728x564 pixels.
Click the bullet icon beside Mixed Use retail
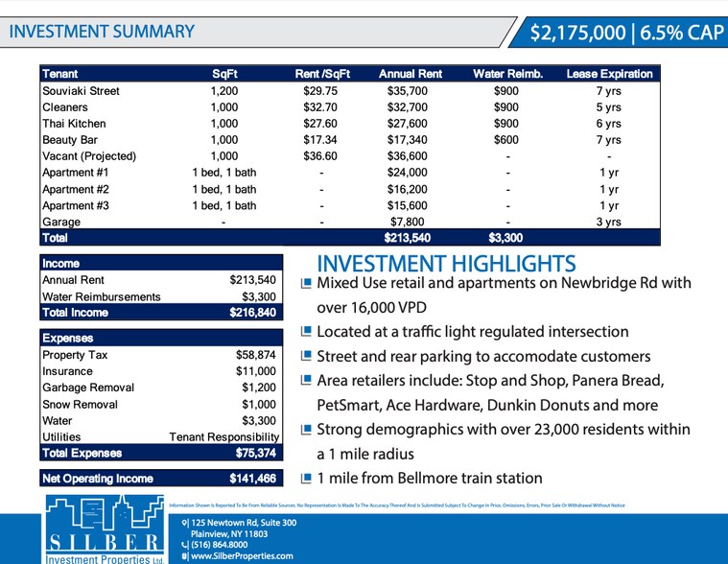306,284
